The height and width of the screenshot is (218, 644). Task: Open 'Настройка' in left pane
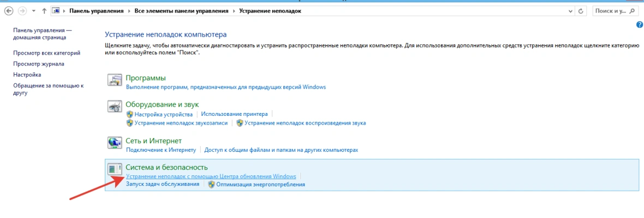coord(27,75)
